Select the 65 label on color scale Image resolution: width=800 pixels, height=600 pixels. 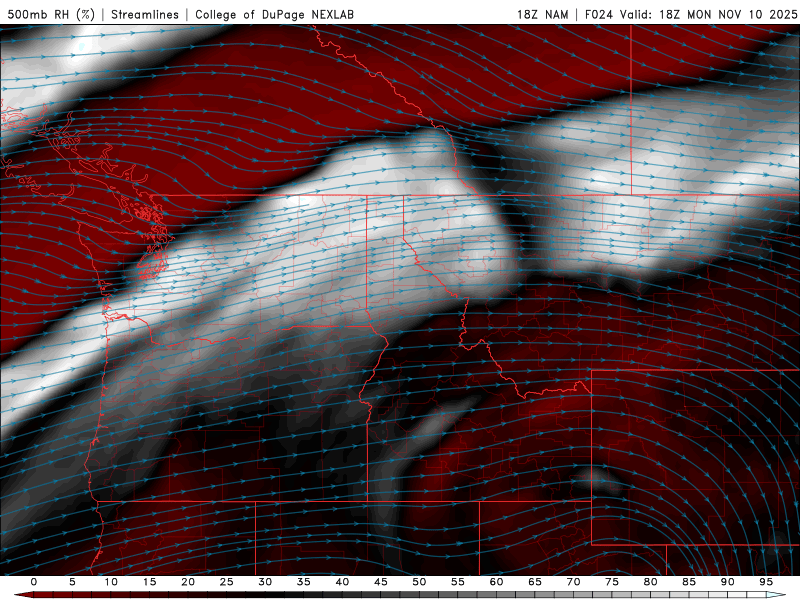pos(535,582)
